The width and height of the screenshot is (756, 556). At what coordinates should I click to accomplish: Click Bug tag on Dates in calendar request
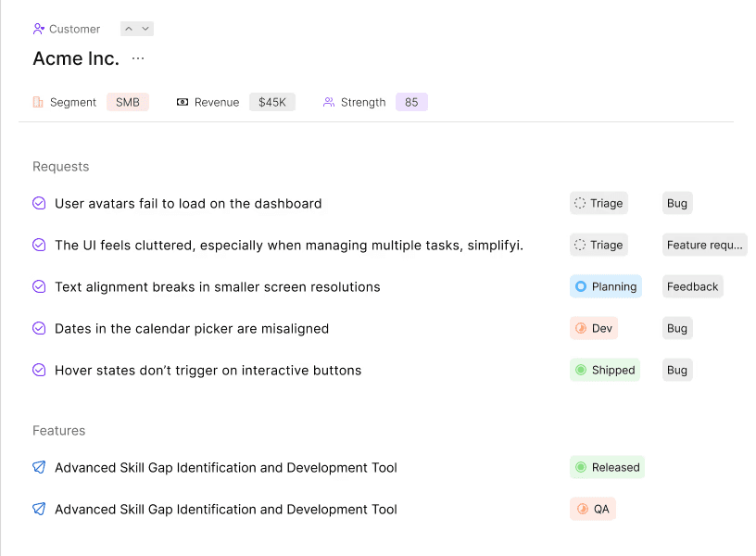tap(677, 328)
